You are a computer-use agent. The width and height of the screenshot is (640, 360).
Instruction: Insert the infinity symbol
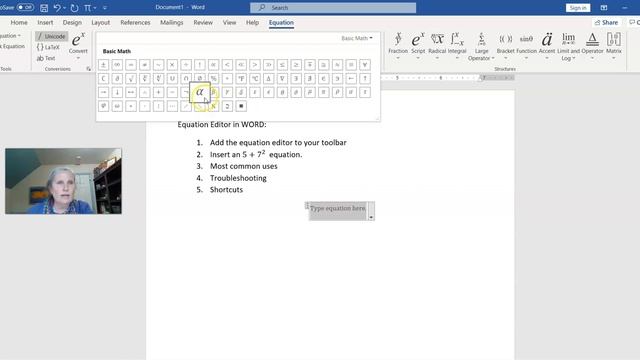click(x=117, y=65)
